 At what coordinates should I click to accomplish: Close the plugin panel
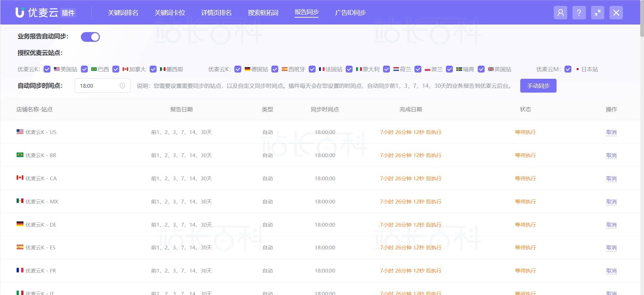[616, 13]
